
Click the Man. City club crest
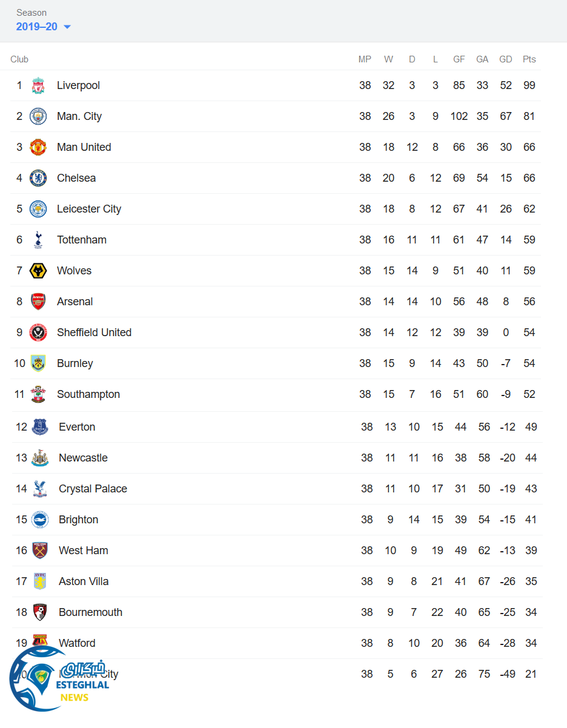pyautogui.click(x=38, y=116)
